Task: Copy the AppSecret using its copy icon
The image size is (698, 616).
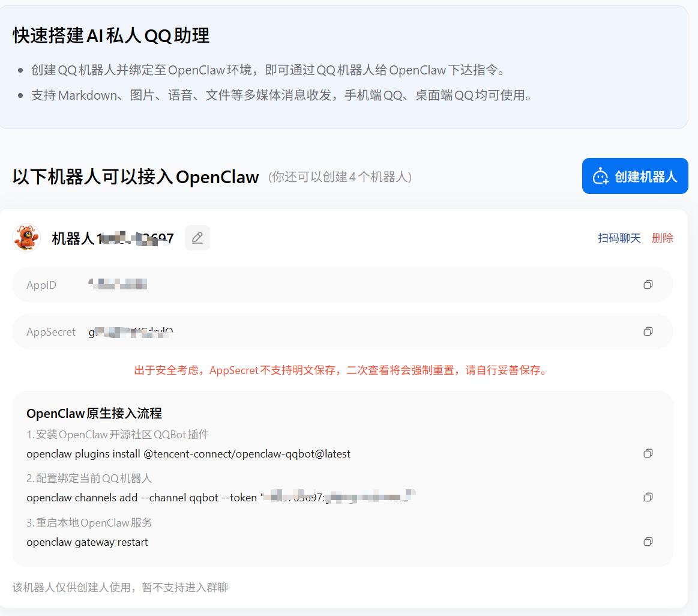Action: tap(648, 331)
